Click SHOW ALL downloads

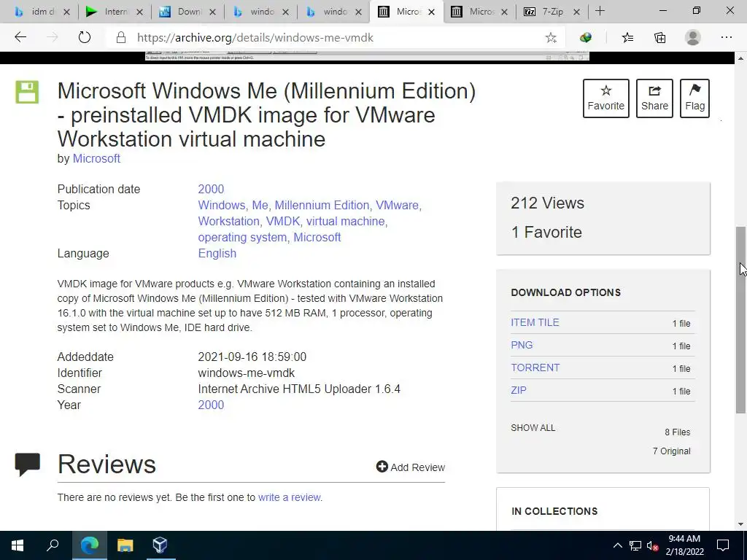[x=533, y=427]
